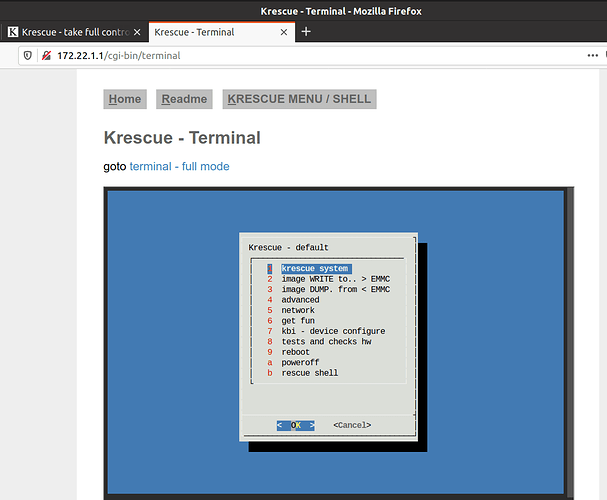The height and width of the screenshot is (500, 607).
Task: Select kbi - device configure entry
Action: [x=326, y=331]
